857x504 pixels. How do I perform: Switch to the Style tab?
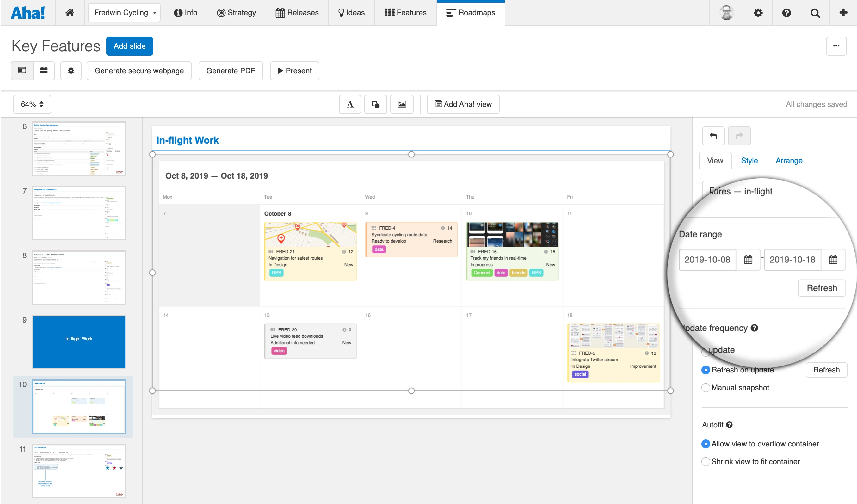coord(749,161)
